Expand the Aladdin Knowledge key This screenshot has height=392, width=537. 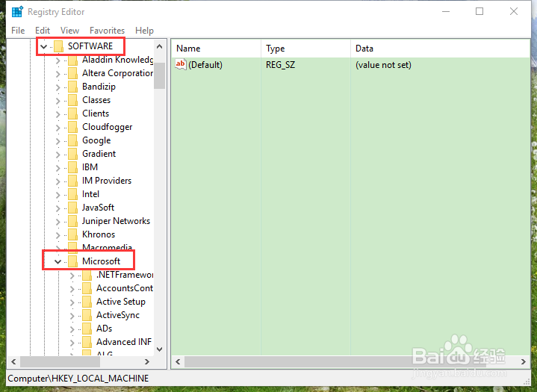point(58,60)
